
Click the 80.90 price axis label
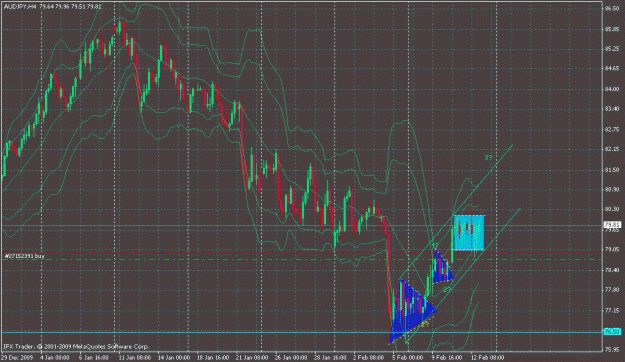pyautogui.click(x=612, y=190)
